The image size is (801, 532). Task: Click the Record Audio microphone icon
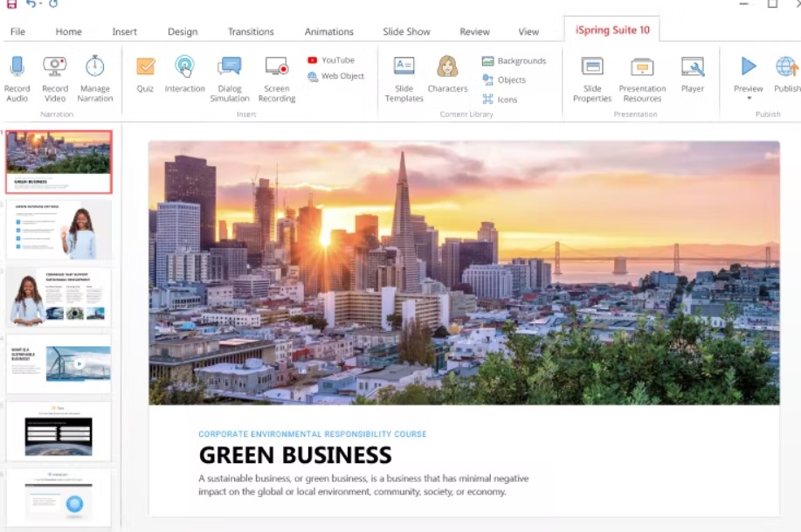click(17, 66)
